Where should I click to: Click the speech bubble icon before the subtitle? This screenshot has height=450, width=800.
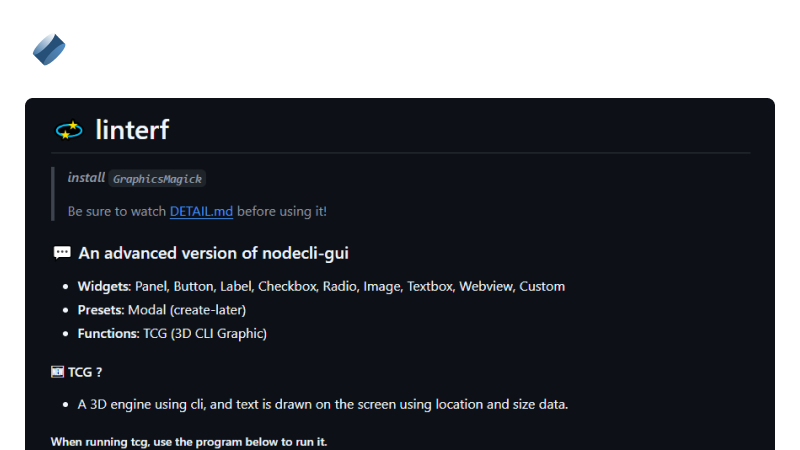pos(62,253)
